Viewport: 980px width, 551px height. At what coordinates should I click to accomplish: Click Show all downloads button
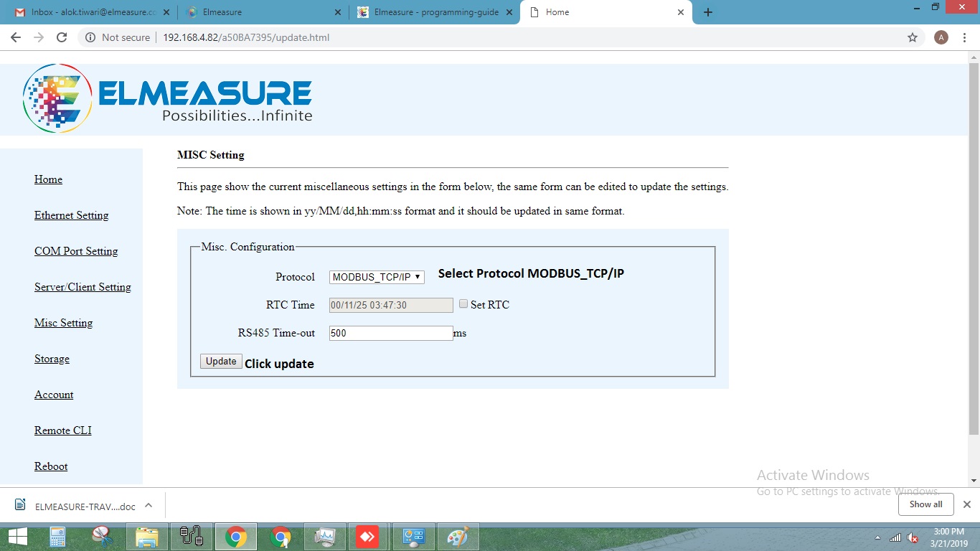pos(925,504)
